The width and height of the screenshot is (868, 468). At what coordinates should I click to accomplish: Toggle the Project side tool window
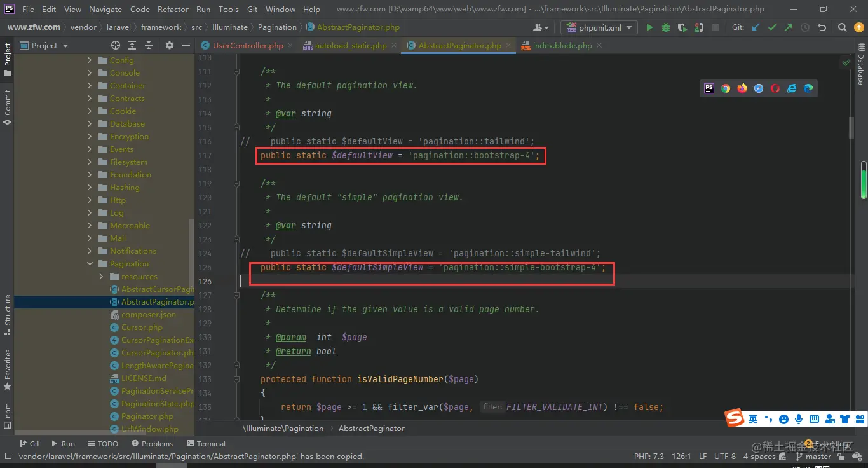[x=7, y=59]
